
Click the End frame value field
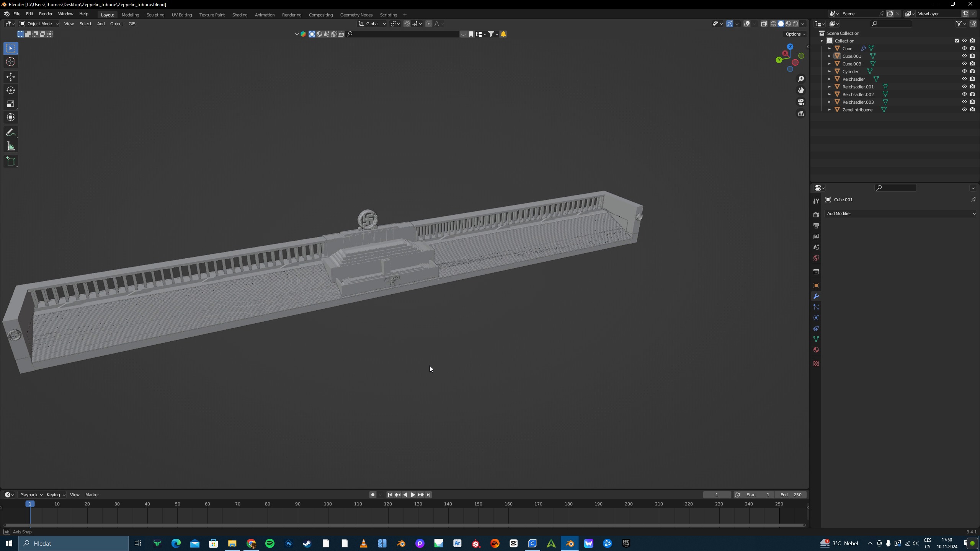coord(791,495)
